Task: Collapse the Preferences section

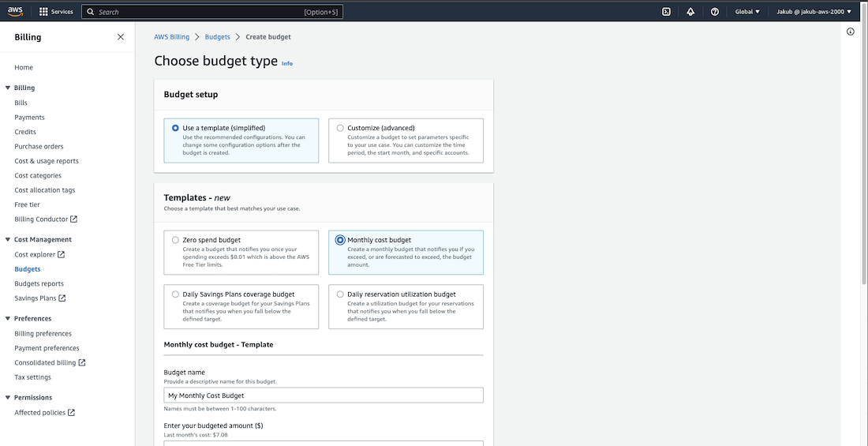Action: [8, 319]
